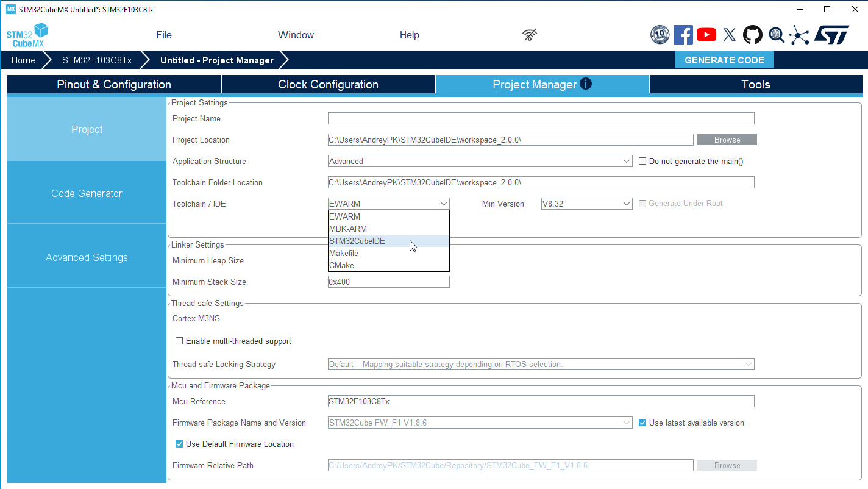The width and height of the screenshot is (868, 489).
Task: Click the Project Manager info icon
Action: [x=586, y=84]
